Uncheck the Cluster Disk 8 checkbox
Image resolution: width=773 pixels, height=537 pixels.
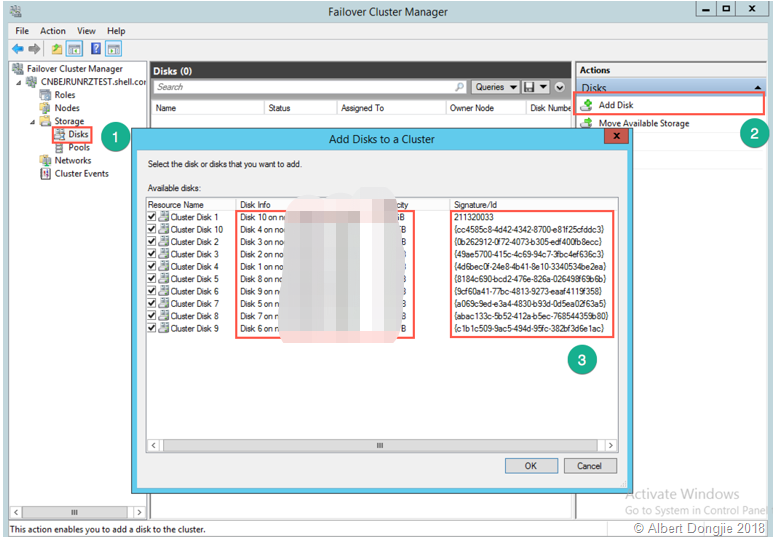pos(152,316)
